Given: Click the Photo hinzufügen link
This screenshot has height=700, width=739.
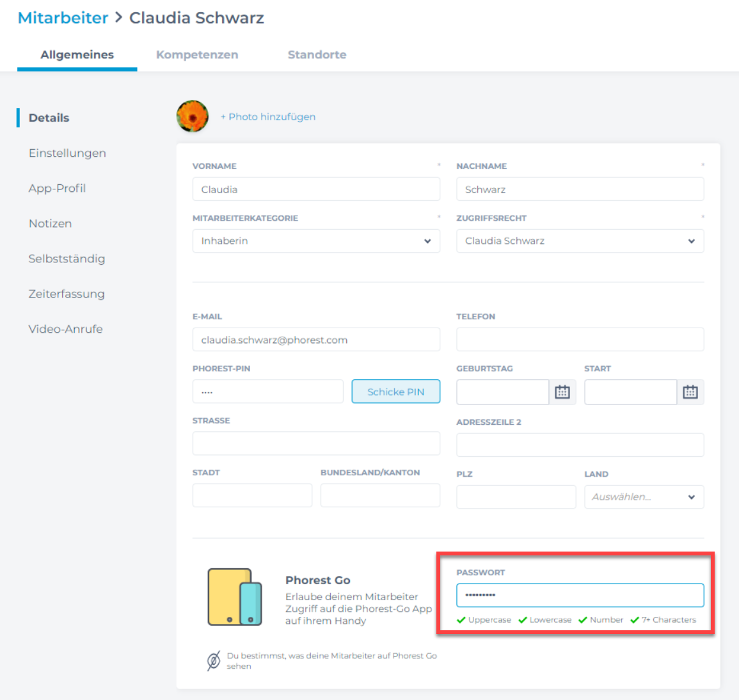Looking at the screenshot, I should [x=268, y=117].
